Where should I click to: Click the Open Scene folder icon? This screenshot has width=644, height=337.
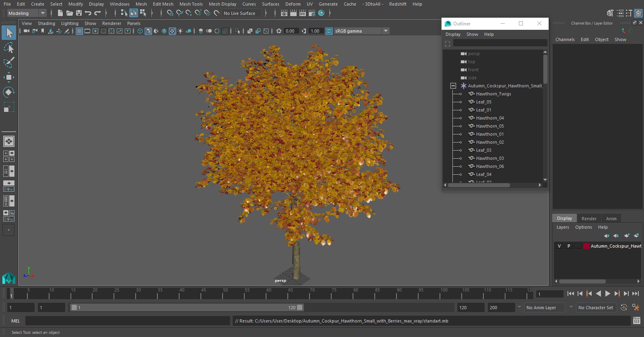[69, 13]
